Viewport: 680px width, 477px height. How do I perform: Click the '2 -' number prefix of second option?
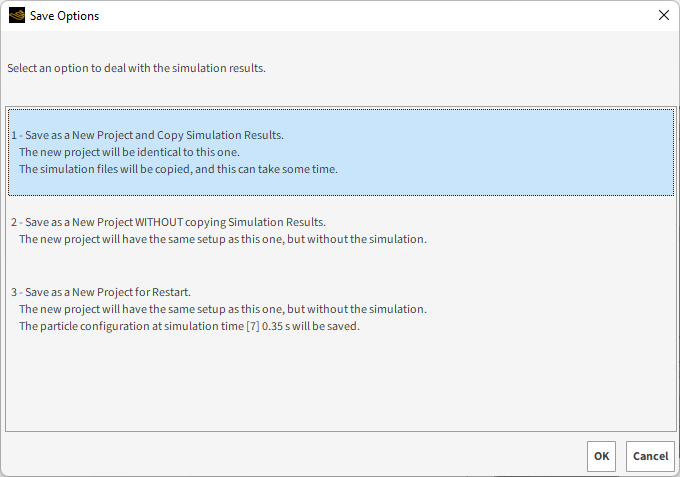pyautogui.click(x=17, y=222)
